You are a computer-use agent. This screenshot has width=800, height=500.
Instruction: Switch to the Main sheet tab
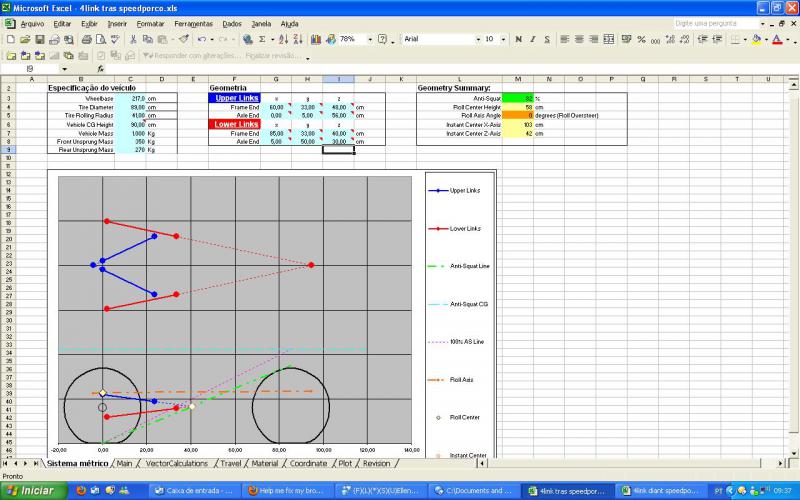tap(124, 463)
